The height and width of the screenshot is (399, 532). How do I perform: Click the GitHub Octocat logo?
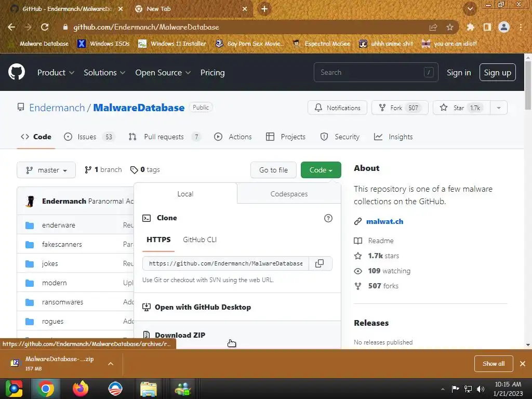16,72
